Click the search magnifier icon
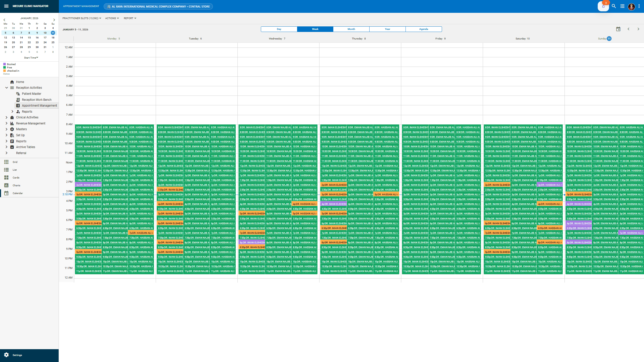 pos(614,6)
